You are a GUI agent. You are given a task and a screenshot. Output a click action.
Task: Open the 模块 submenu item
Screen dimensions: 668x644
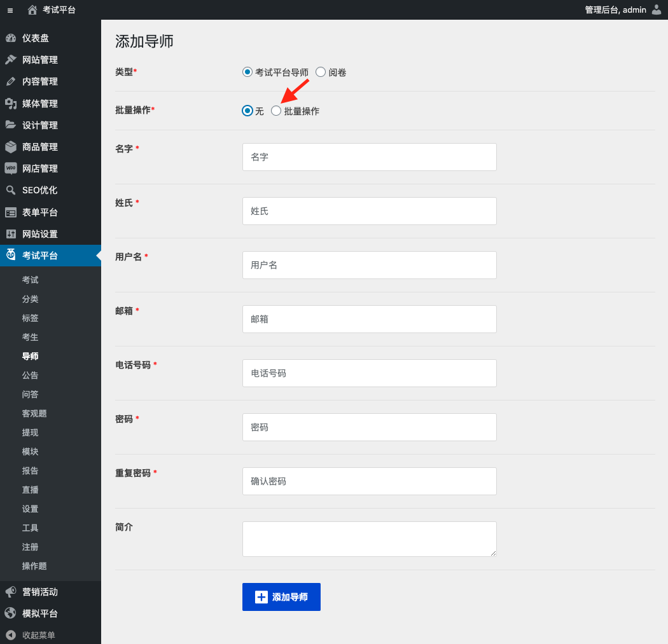31,451
